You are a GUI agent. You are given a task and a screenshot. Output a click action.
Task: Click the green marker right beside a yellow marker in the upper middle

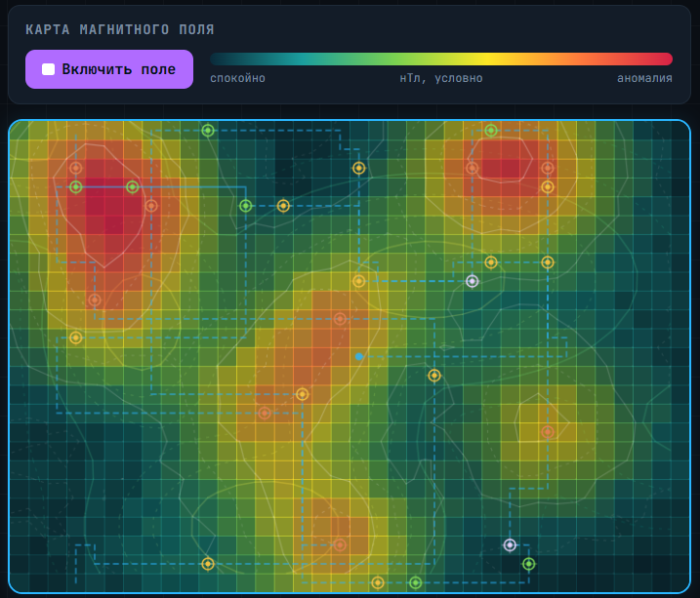(245, 206)
